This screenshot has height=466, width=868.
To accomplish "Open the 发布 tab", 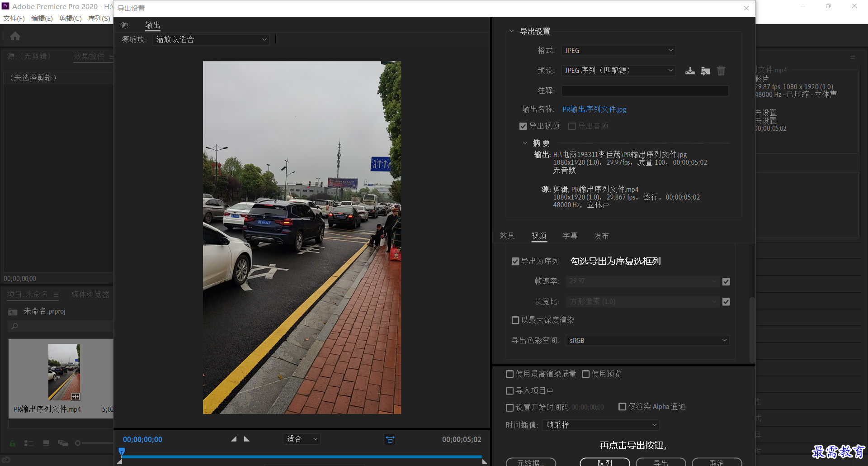I will pyautogui.click(x=602, y=236).
